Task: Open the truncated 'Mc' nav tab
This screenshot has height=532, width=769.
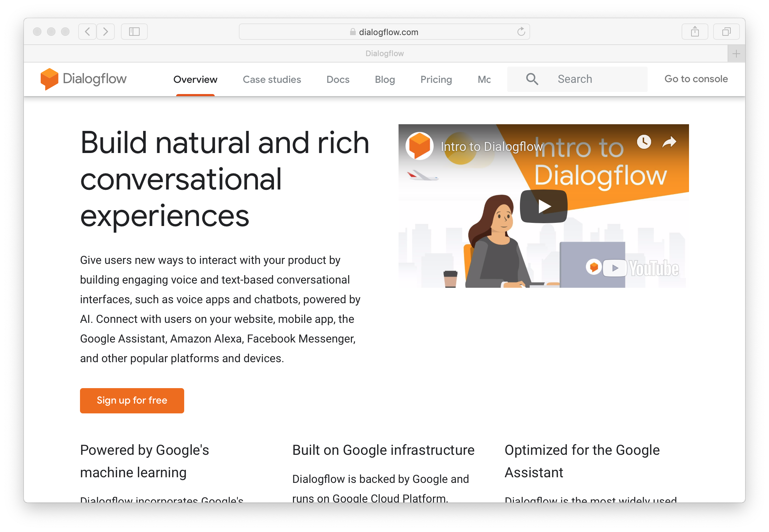Action: (x=484, y=80)
